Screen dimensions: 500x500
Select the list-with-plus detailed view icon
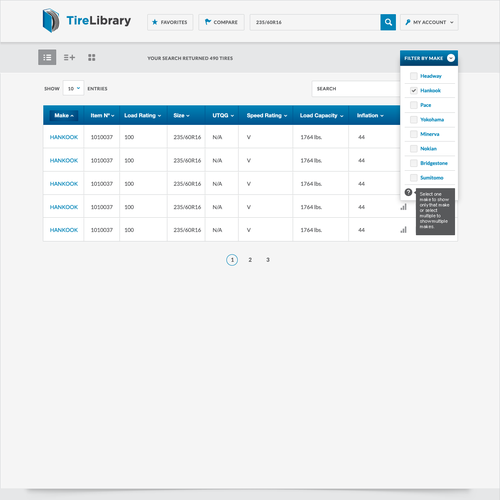pyautogui.click(x=69, y=57)
